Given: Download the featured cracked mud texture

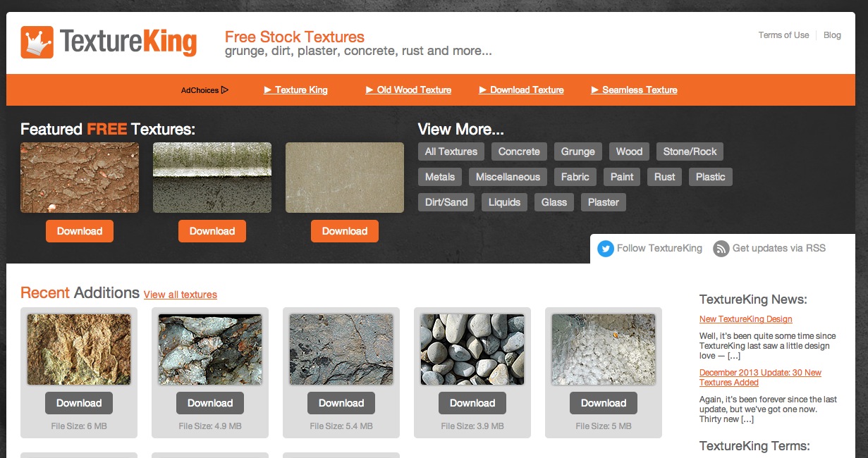Looking at the screenshot, I should tap(80, 231).
